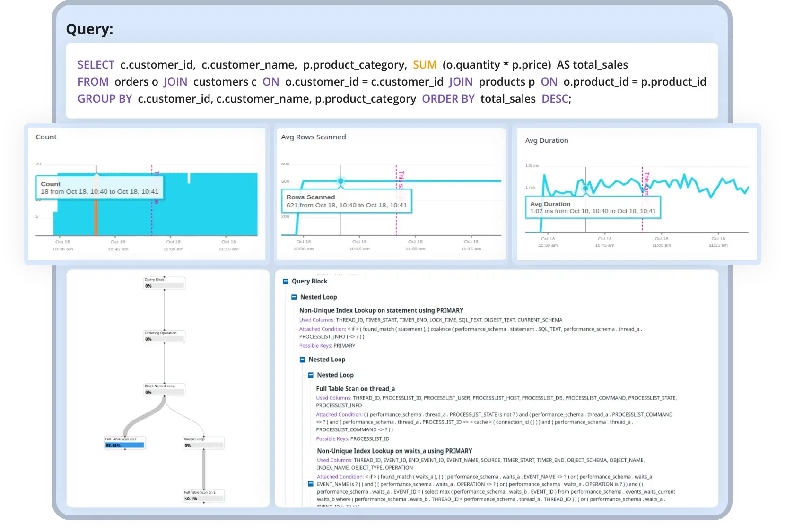Select the Block Nested Loop plan node
The height and width of the screenshot is (532, 785).
(164, 389)
